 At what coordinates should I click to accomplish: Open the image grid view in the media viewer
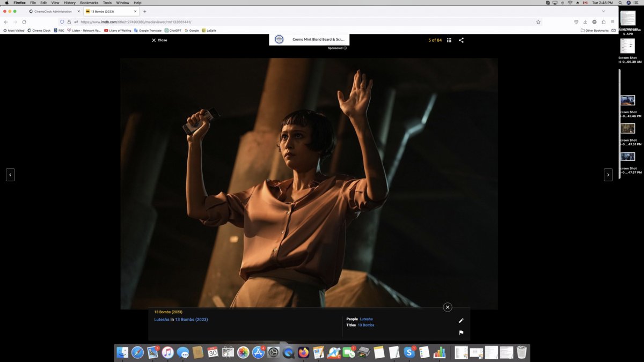pyautogui.click(x=449, y=40)
